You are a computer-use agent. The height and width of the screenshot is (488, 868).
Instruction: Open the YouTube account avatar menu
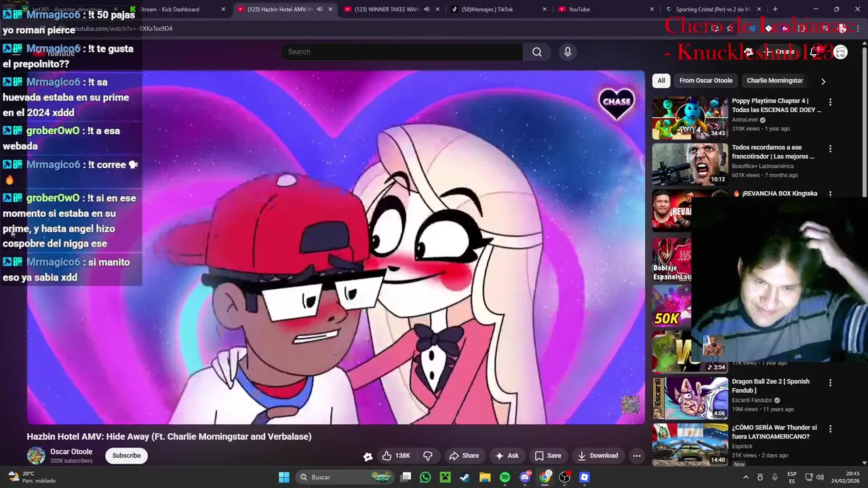point(840,52)
